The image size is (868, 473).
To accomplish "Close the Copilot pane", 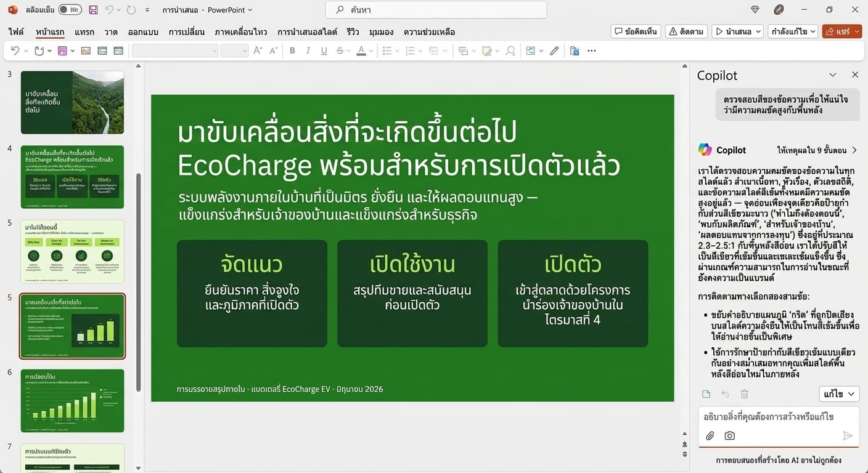I will click(x=855, y=75).
